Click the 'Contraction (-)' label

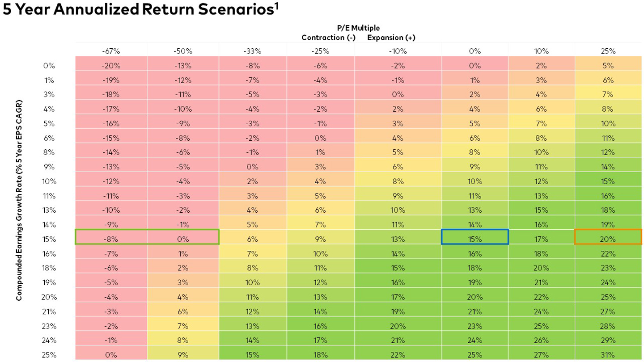pos(328,38)
